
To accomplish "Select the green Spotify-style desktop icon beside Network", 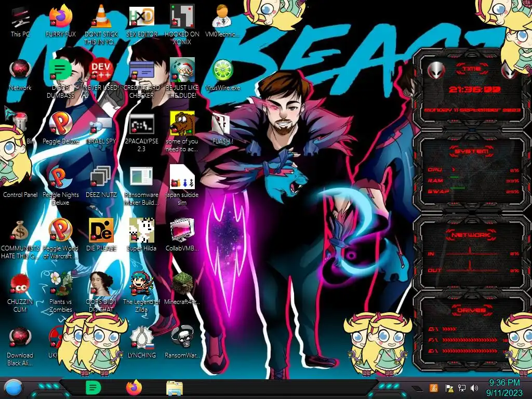I will [x=61, y=71].
